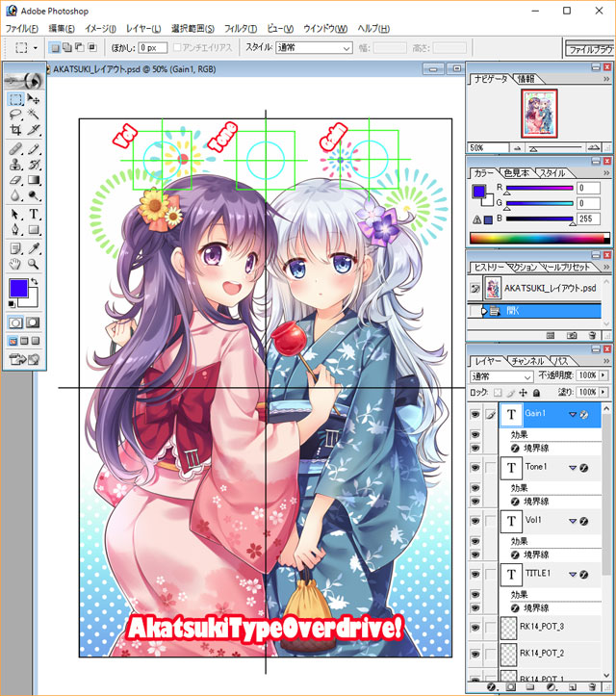Screen dimensions: 616x696
Task: Select the Rectangle shape tool
Action: tap(34, 230)
